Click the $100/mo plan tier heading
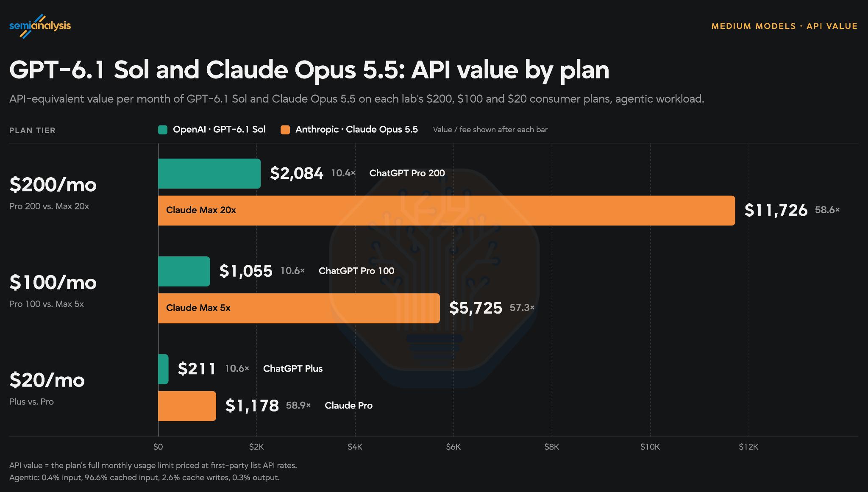The width and height of the screenshot is (868, 492). tap(53, 283)
